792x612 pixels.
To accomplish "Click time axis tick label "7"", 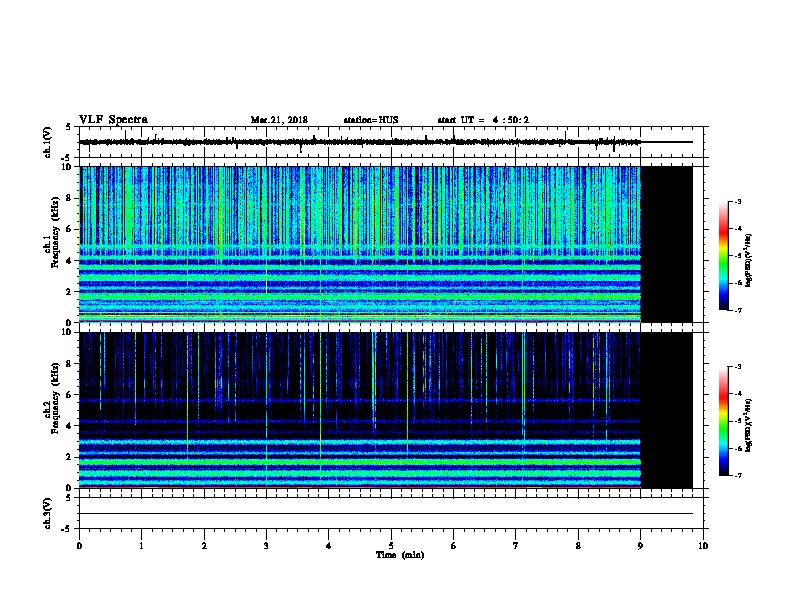I will tap(516, 546).
